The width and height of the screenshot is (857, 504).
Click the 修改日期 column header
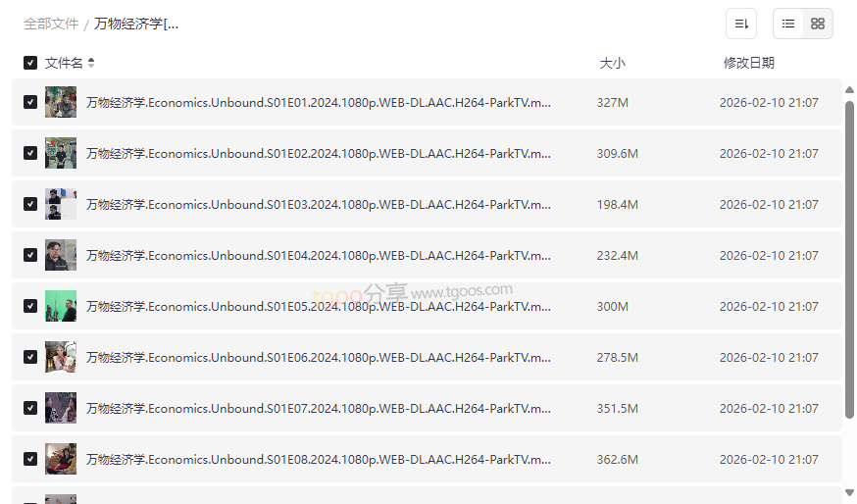click(x=749, y=63)
